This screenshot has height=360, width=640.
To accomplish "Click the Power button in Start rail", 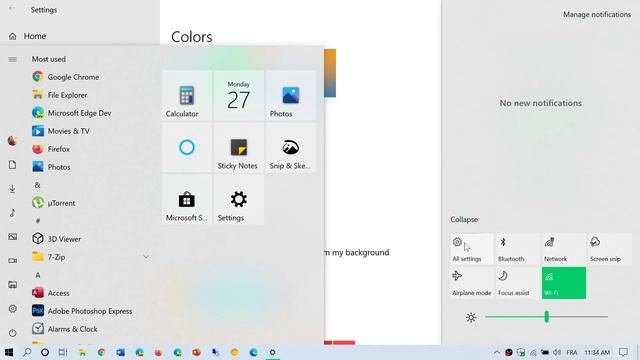I will tap(13, 333).
